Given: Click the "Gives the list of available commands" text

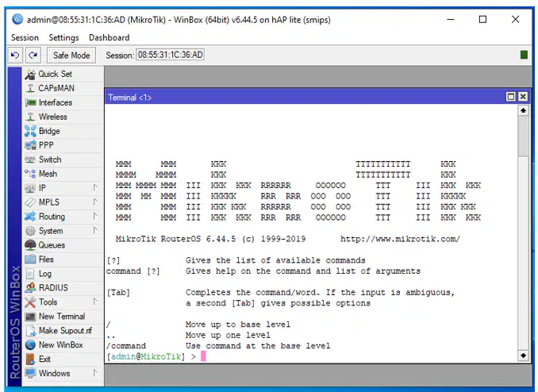Looking at the screenshot, I should pyautogui.click(x=275, y=260).
